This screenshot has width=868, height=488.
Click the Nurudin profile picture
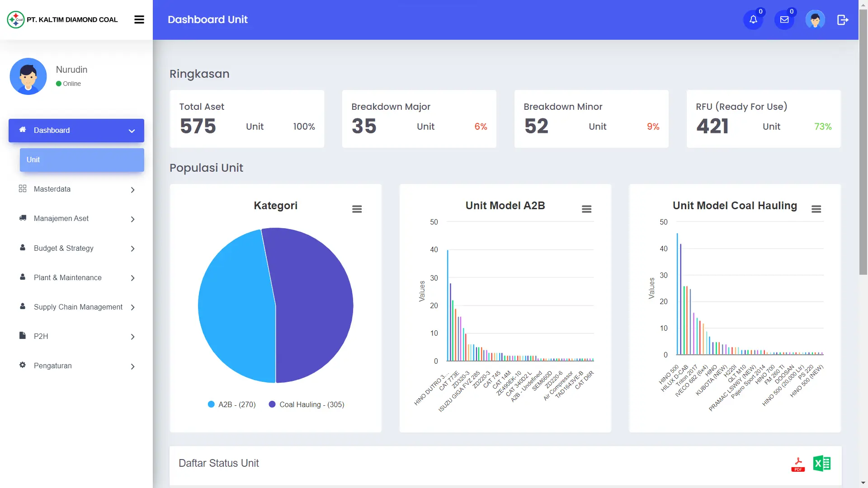(28, 76)
